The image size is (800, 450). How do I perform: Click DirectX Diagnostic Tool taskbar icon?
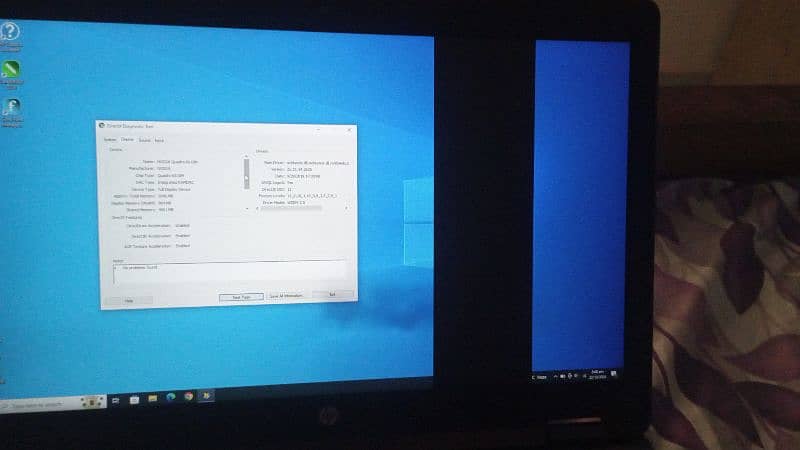point(207,397)
